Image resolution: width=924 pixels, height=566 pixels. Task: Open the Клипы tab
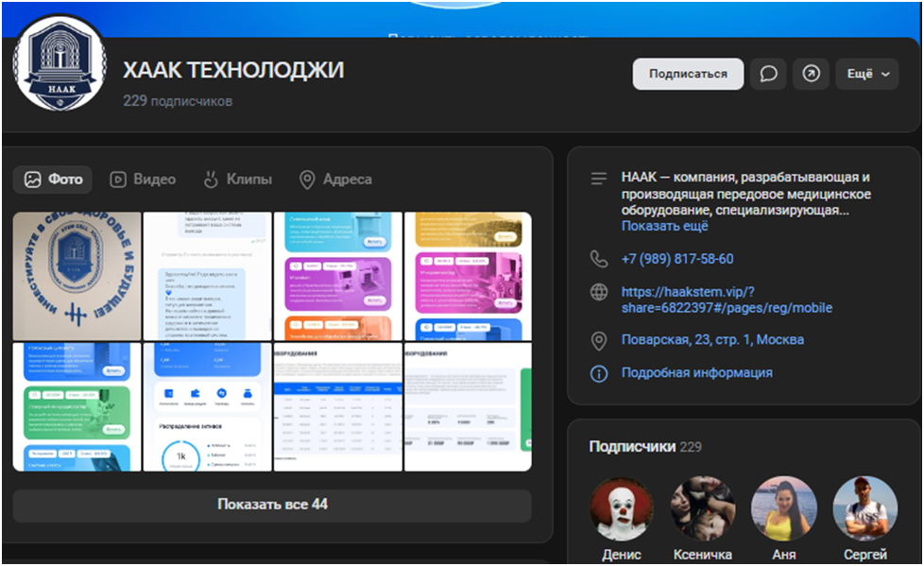click(x=237, y=180)
